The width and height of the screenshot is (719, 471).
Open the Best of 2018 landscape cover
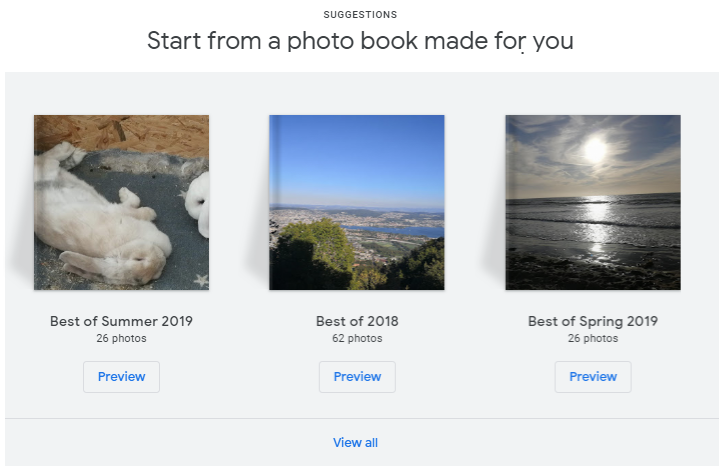click(357, 202)
